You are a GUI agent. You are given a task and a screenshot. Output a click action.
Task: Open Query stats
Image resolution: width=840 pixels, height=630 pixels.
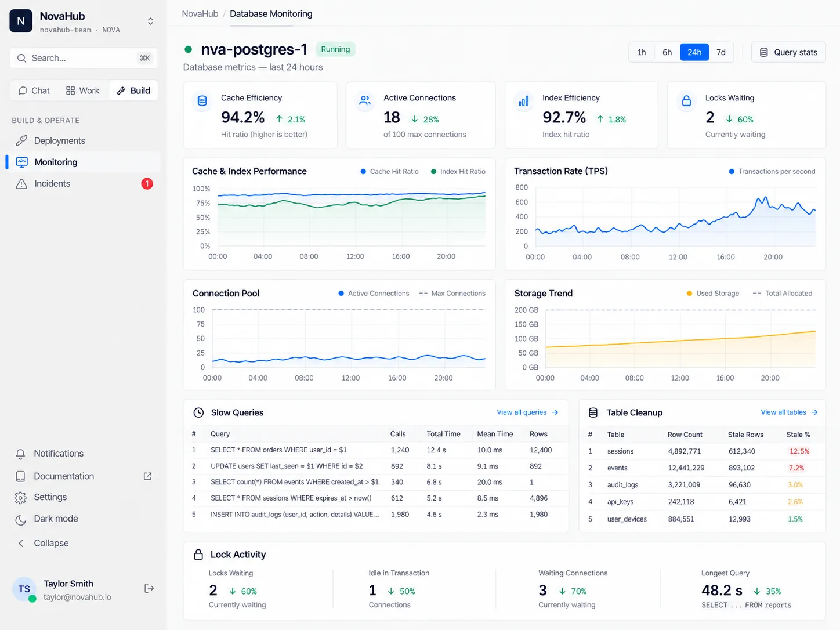(x=788, y=52)
